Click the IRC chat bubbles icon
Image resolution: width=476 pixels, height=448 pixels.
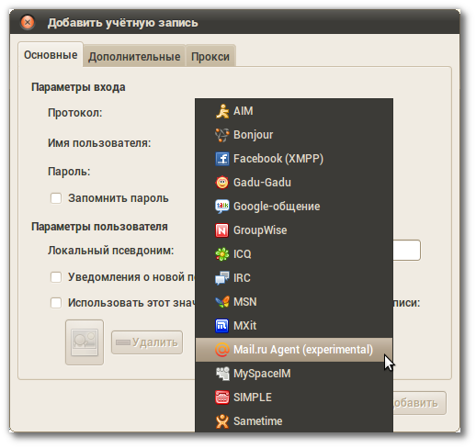coord(222,278)
